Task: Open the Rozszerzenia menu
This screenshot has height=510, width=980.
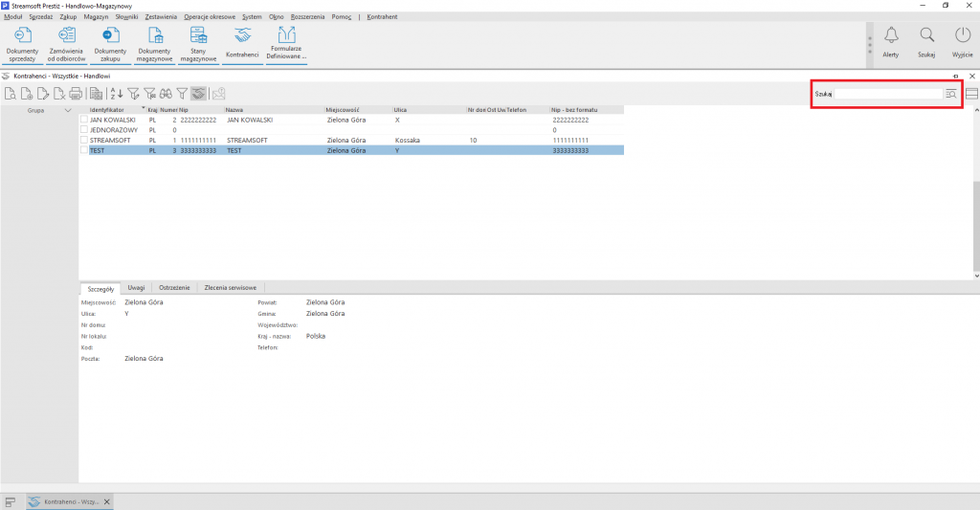Action: [307, 17]
